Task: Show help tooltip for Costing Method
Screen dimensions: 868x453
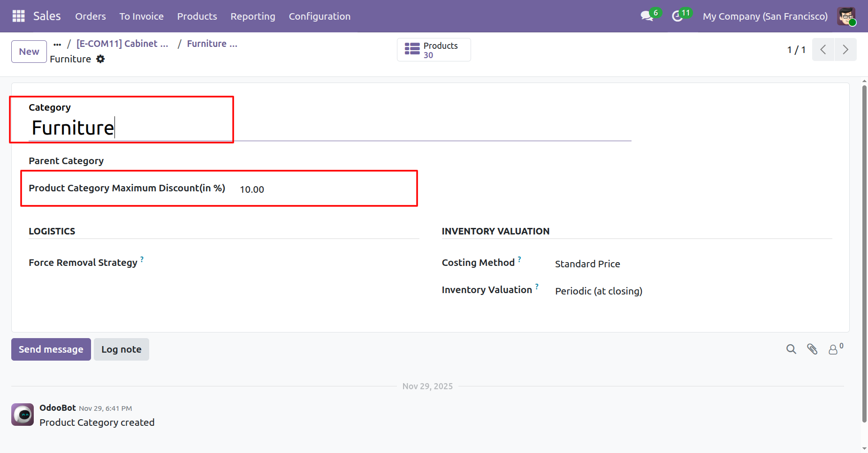Action: tap(519, 258)
